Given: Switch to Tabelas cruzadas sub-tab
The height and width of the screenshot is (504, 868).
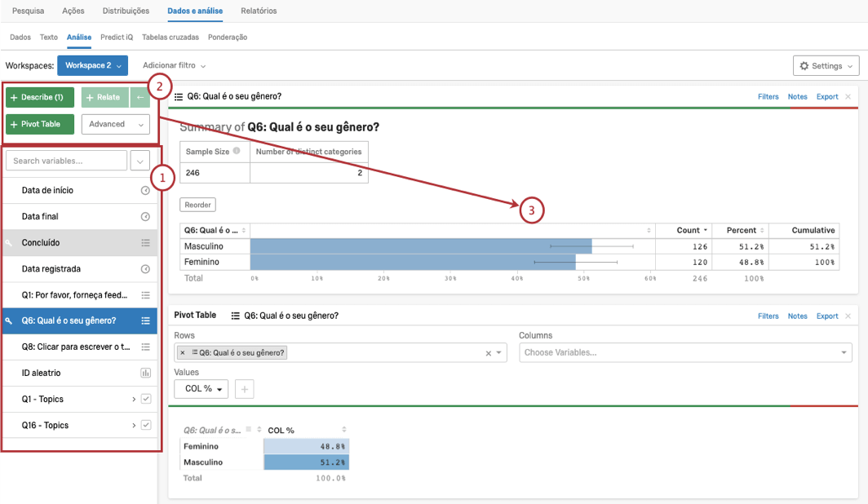Looking at the screenshot, I should 170,37.
